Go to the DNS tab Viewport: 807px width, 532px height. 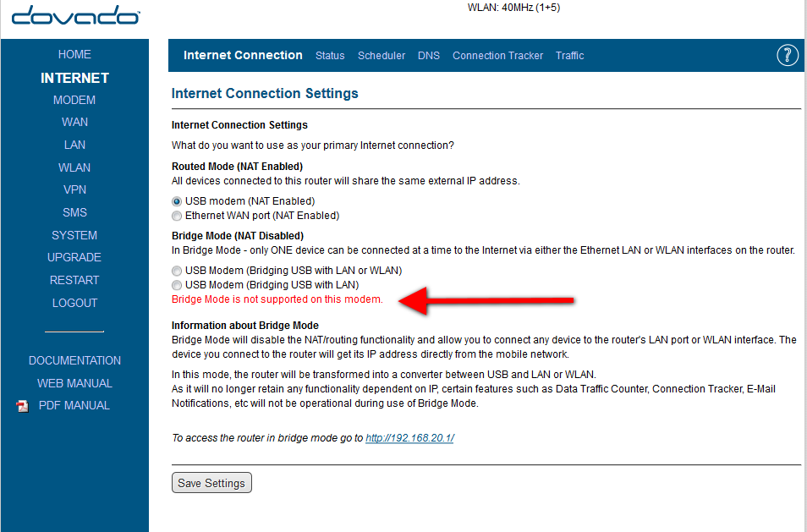coord(429,56)
